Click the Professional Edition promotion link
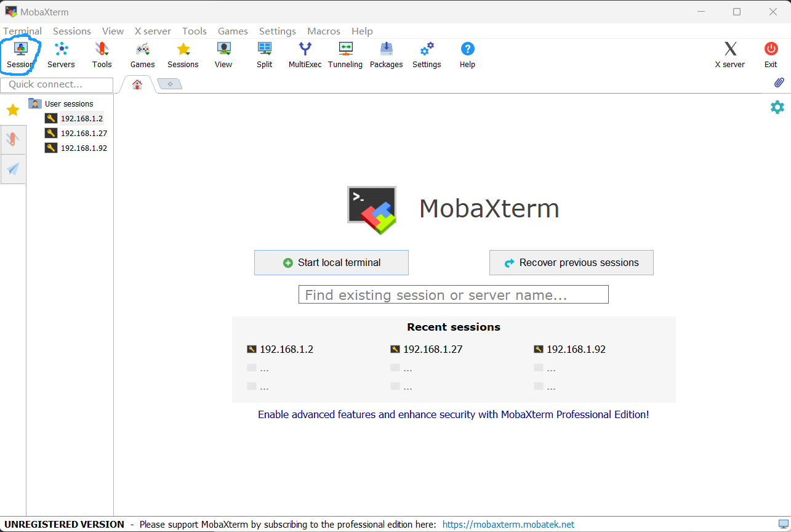This screenshot has width=791, height=532. click(454, 414)
